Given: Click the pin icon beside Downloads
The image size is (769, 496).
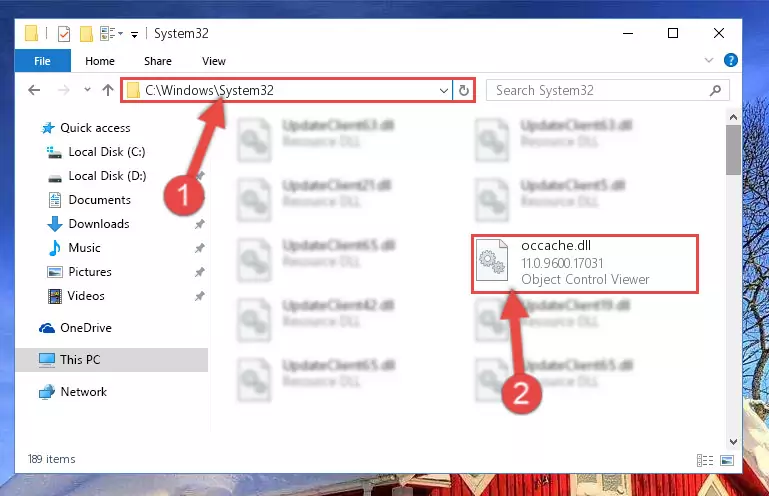Looking at the screenshot, I should (x=199, y=224).
